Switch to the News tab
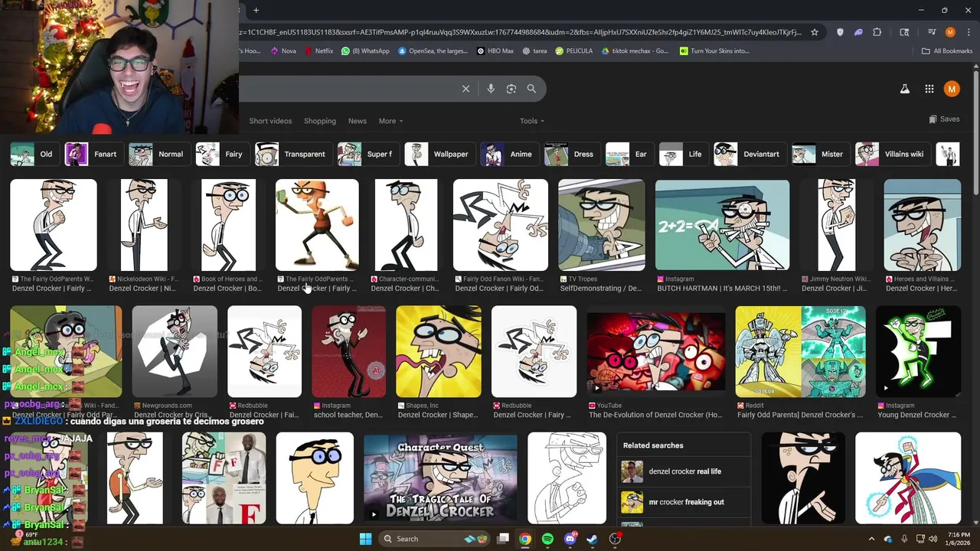This screenshot has width=980, height=551. 358,121
